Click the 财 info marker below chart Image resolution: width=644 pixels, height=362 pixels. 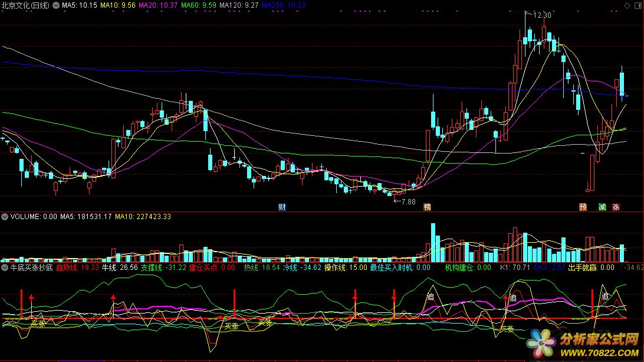coord(282,207)
